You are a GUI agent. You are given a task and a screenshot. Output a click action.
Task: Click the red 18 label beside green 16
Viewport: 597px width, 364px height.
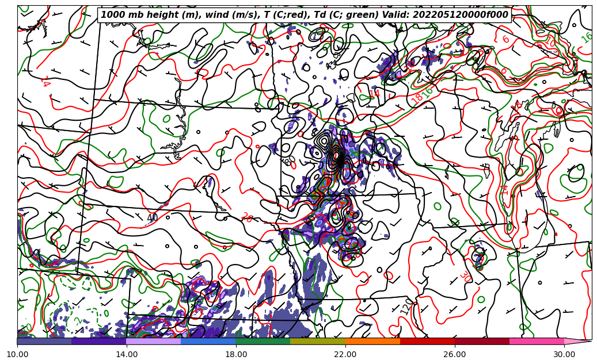pyautogui.click(x=417, y=98)
